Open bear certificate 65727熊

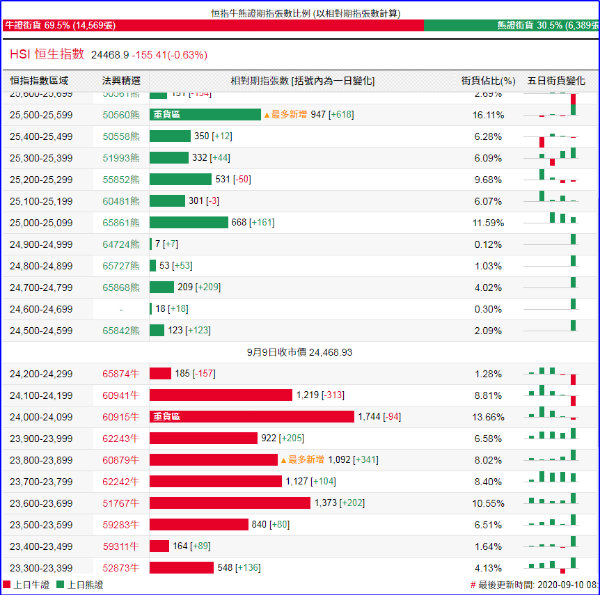121,266
